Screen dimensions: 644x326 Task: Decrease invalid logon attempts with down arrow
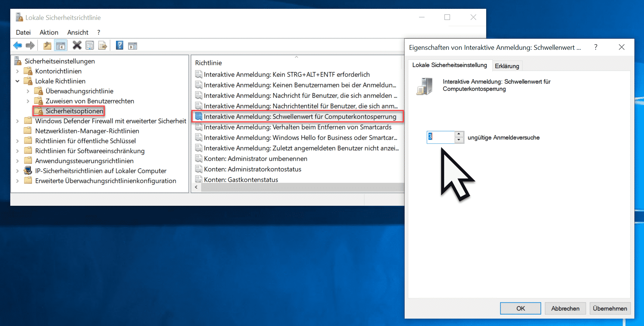tap(459, 140)
